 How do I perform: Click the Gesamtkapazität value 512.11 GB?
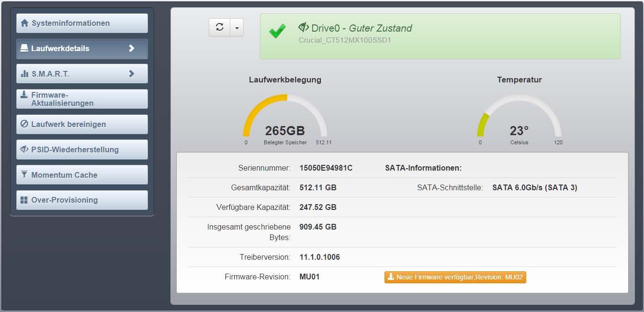pos(318,187)
